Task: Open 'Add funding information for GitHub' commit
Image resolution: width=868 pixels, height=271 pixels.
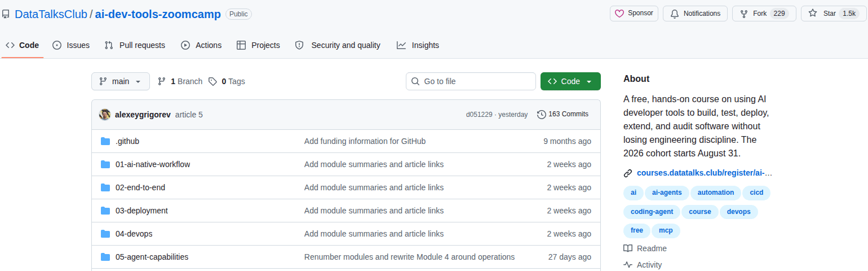Action: pos(365,141)
